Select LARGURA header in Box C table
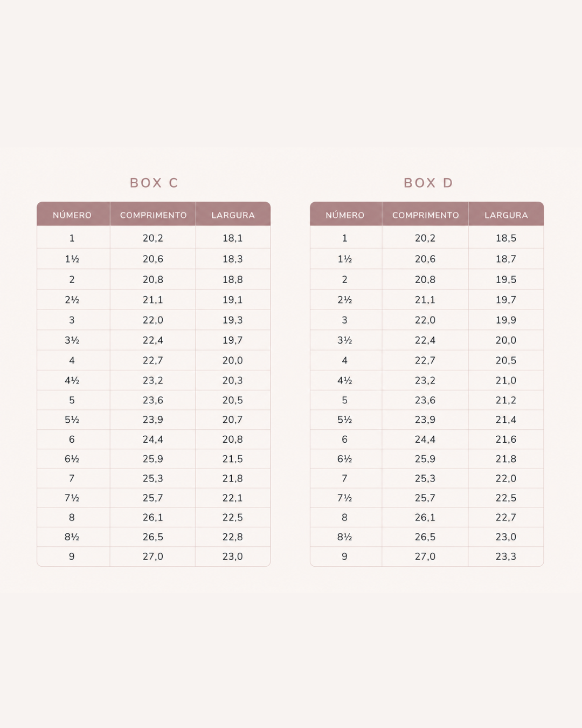Screen dimensions: 582x728 [233, 215]
